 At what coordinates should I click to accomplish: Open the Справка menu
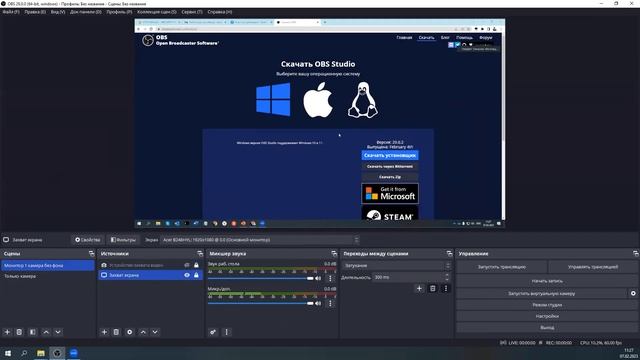(x=220, y=12)
